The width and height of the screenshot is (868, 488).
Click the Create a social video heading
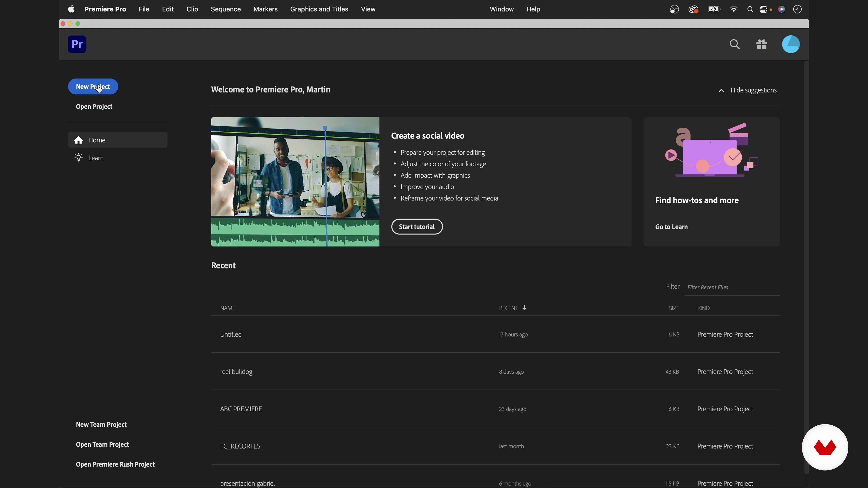tap(428, 136)
